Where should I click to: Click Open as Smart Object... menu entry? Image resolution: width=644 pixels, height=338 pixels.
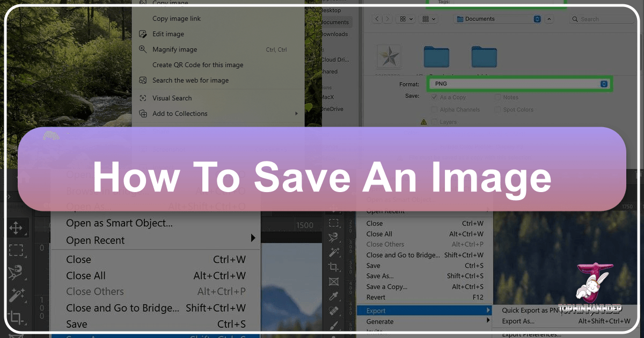click(x=119, y=223)
